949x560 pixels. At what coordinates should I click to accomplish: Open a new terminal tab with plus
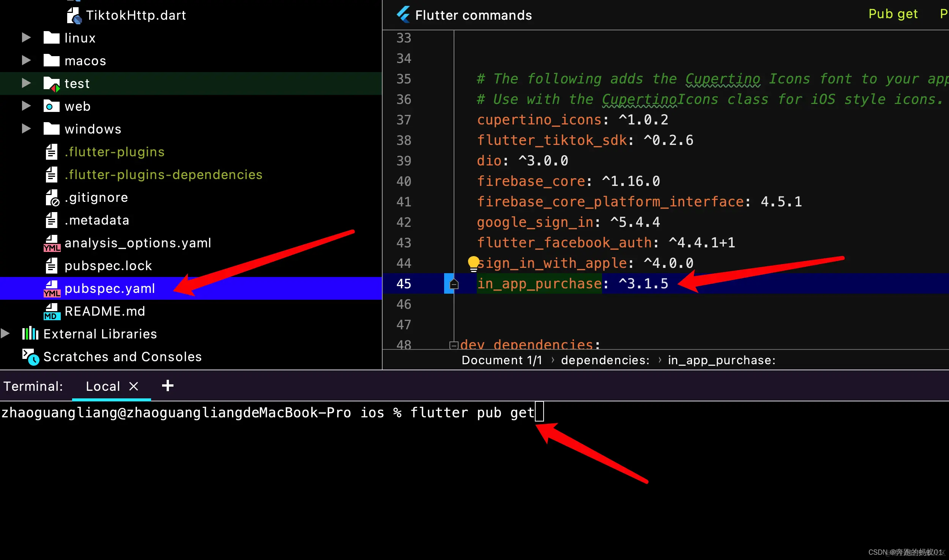click(167, 386)
